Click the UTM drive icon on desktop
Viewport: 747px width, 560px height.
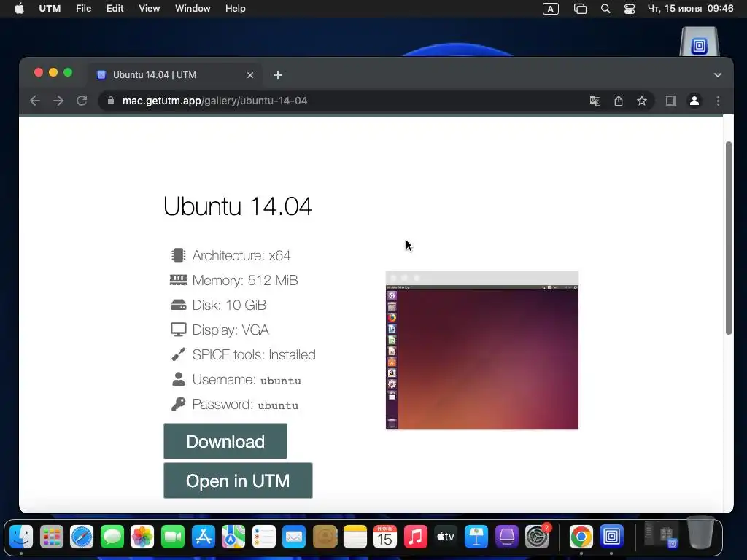700,42
